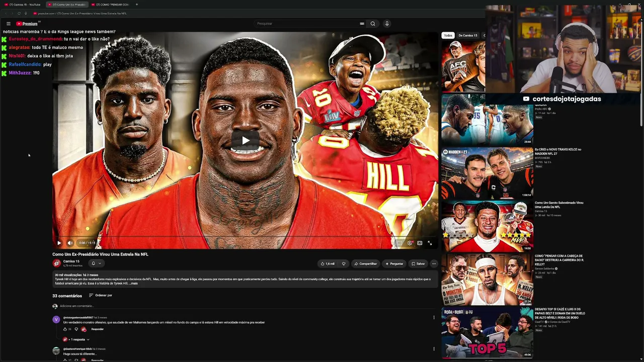
Task: Select the Todos filter chip
Action: (448, 36)
